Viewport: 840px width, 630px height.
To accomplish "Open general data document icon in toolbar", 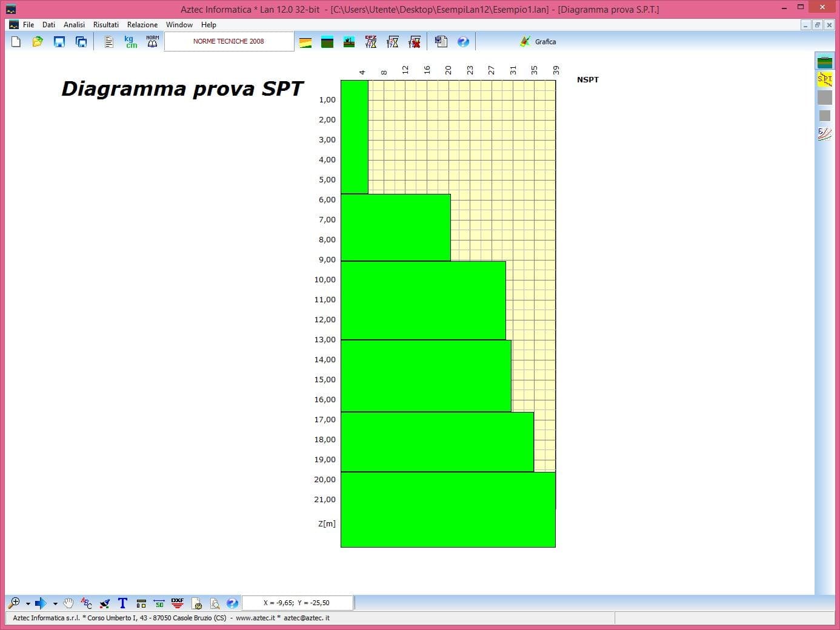I will point(109,42).
